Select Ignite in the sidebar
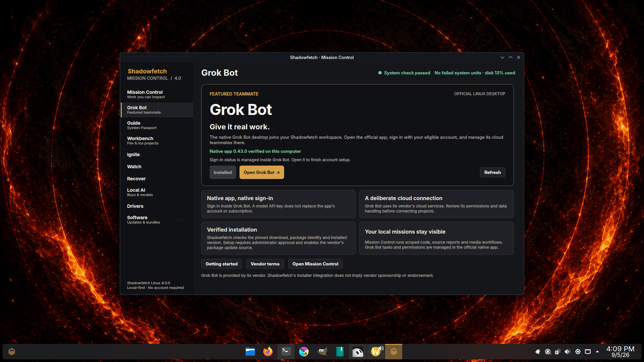644x362 pixels. tap(157, 155)
